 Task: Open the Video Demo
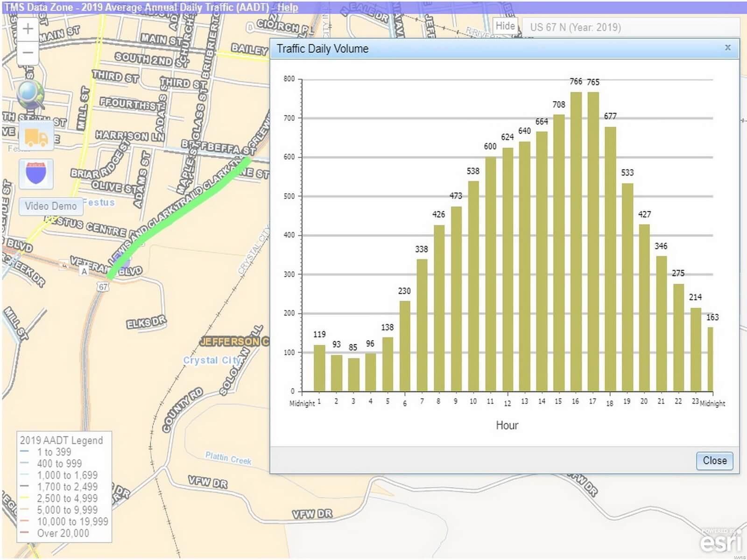tap(50, 206)
